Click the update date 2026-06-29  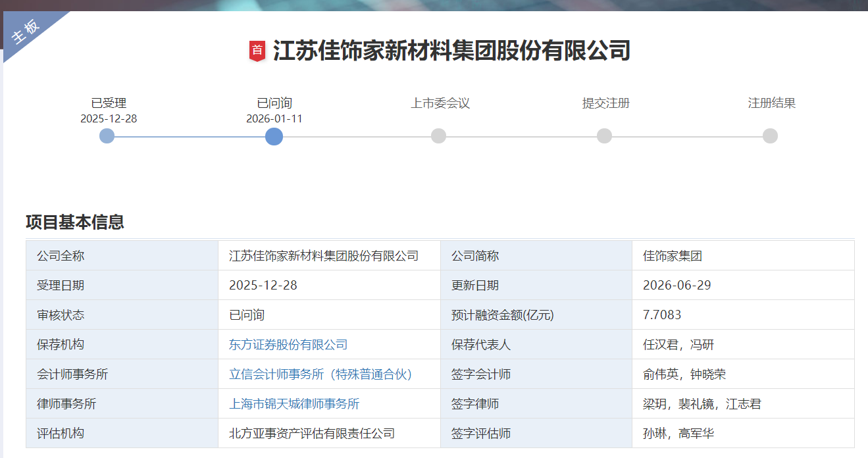coord(677,286)
